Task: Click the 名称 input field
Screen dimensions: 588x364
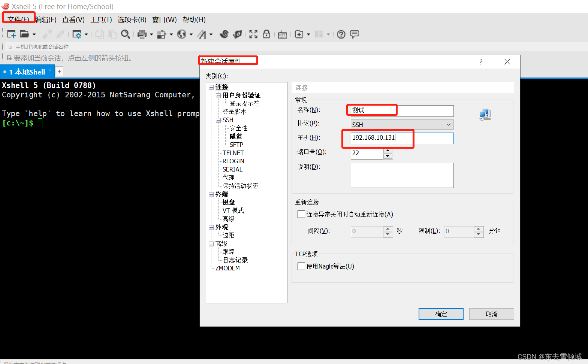Action: pos(402,110)
